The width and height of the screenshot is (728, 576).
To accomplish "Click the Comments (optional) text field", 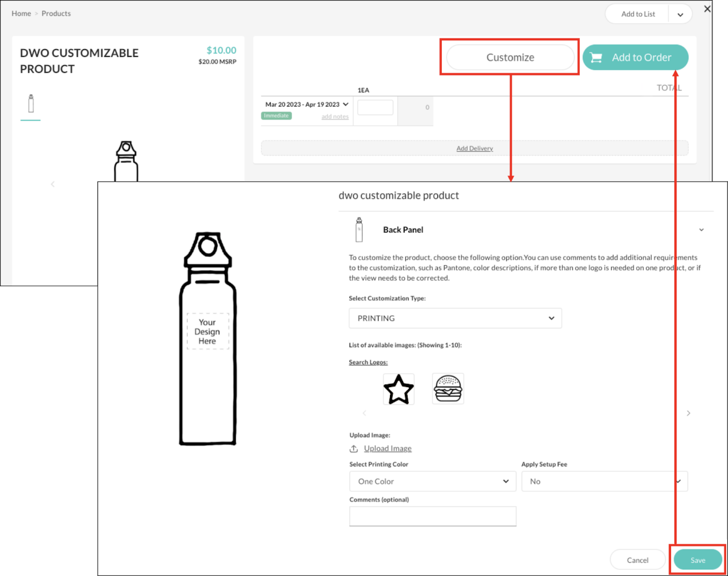I will [x=433, y=516].
